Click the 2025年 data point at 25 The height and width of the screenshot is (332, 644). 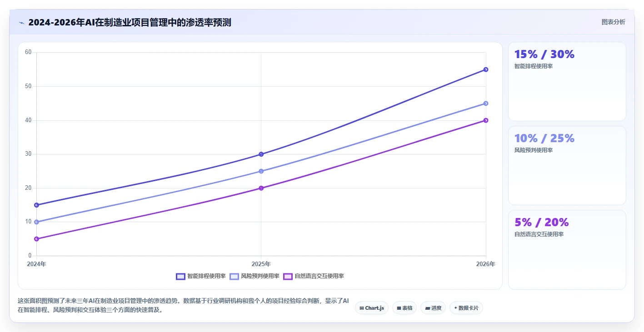coord(261,171)
